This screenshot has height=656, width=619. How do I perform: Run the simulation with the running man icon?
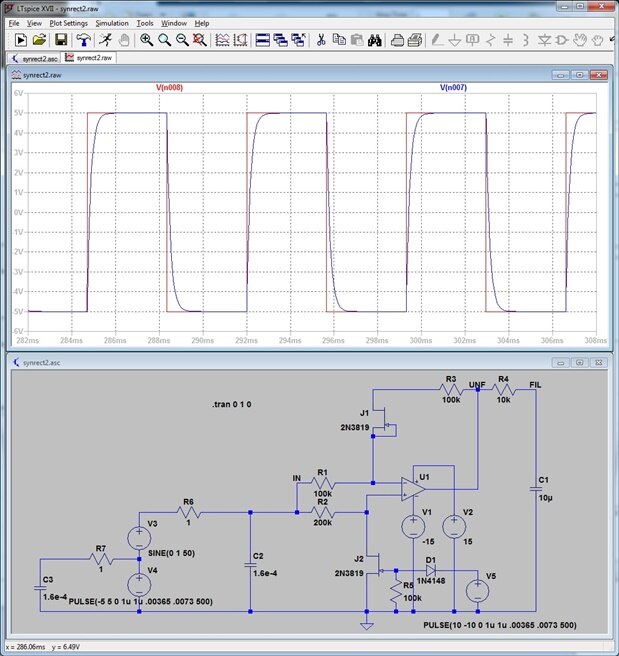tap(103, 40)
